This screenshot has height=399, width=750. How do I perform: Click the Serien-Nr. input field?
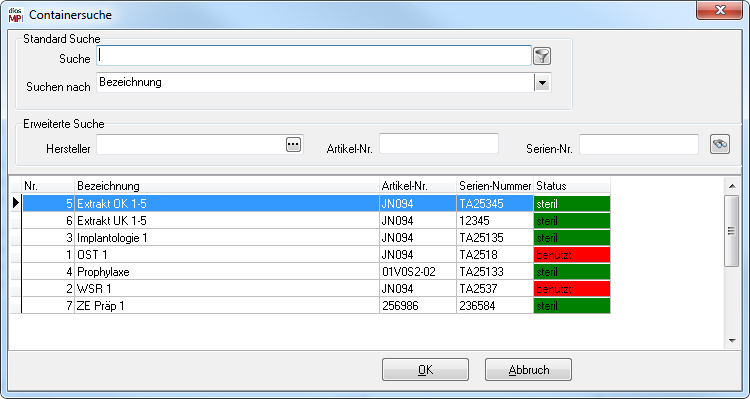tap(639, 144)
